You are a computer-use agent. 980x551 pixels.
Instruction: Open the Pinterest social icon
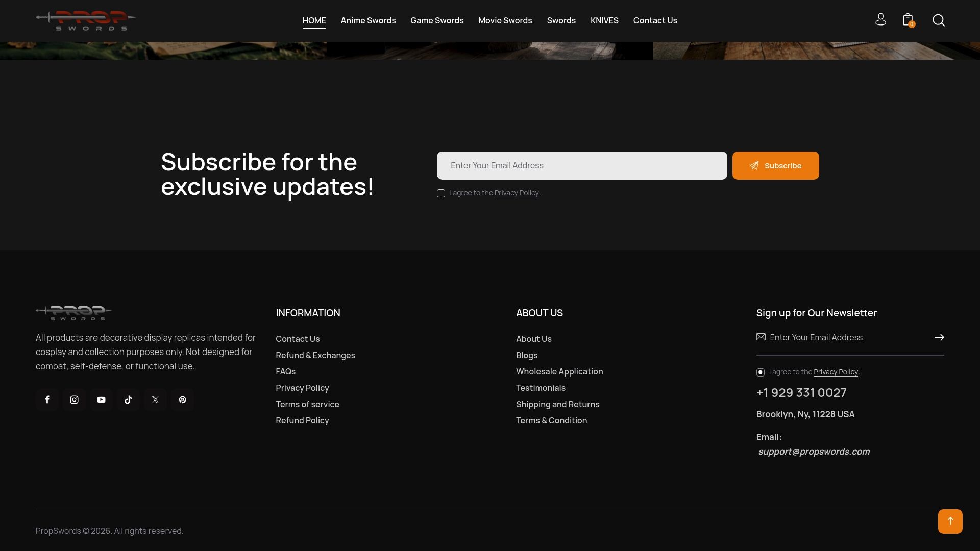[x=182, y=399]
